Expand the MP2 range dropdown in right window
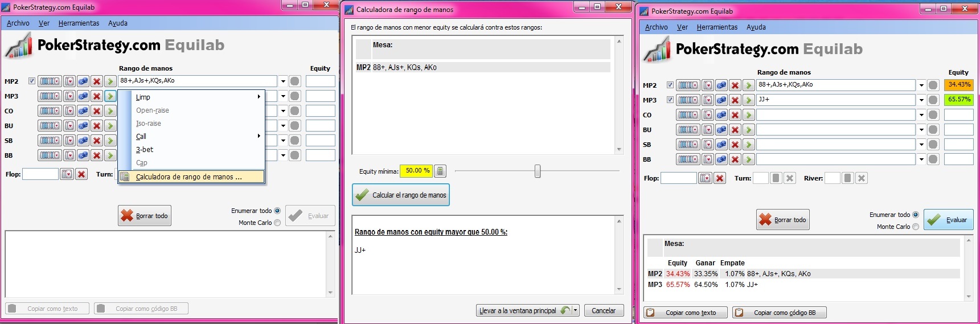 pos(921,85)
